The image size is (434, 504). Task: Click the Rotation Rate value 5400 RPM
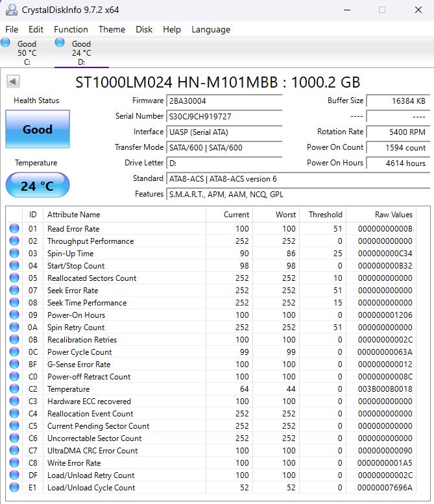[x=398, y=132]
